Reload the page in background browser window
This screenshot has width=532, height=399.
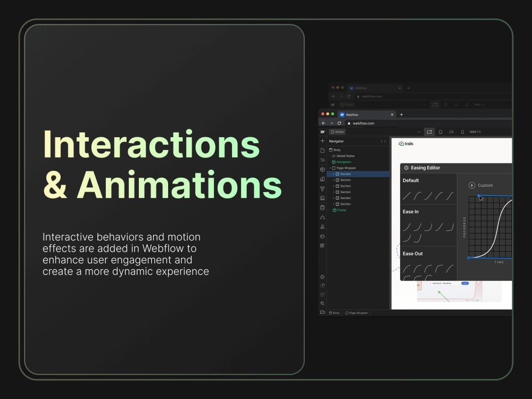tap(348, 96)
